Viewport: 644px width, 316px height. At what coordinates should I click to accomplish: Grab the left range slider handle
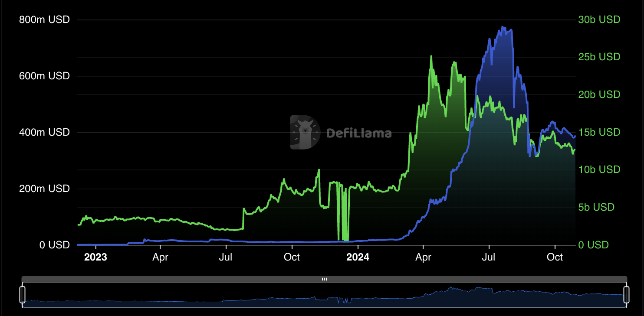(23, 295)
